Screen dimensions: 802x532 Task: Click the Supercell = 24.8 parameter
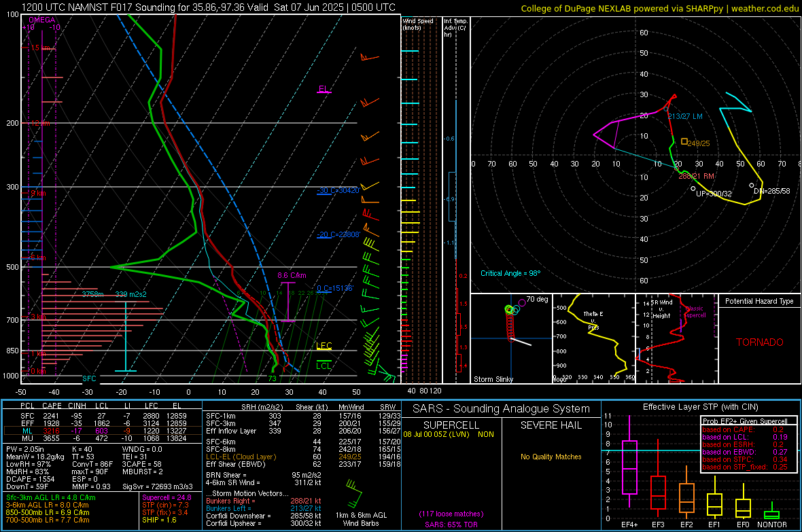[x=167, y=497]
